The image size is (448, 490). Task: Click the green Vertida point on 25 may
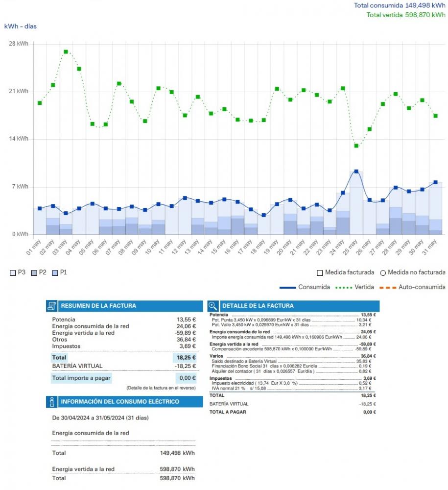click(356, 146)
